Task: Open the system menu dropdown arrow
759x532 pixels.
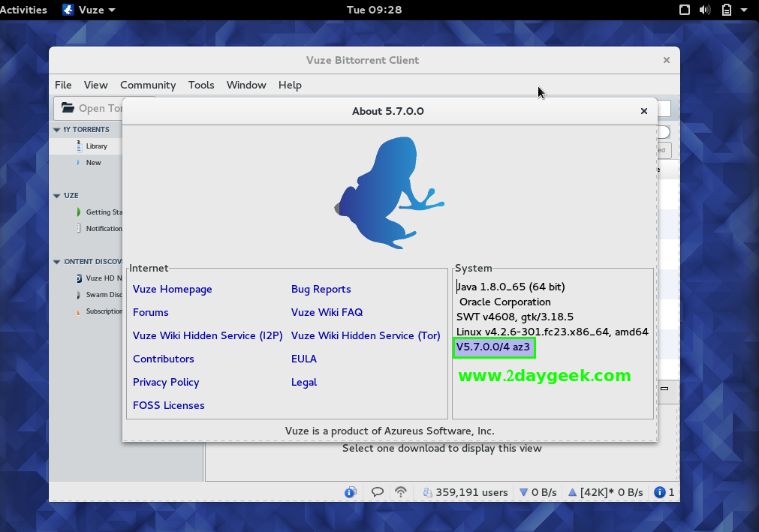Action: pos(744,10)
